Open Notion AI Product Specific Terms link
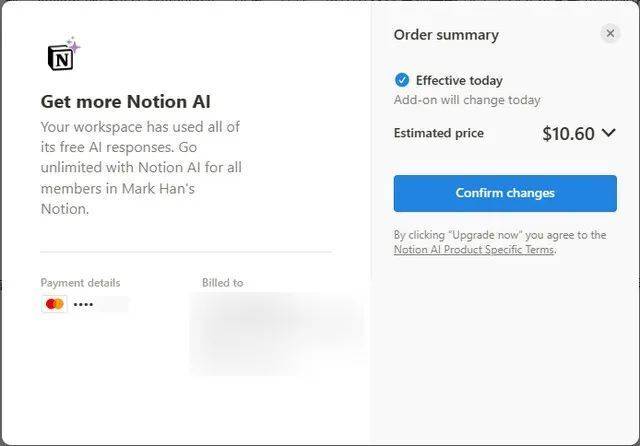 point(473,250)
